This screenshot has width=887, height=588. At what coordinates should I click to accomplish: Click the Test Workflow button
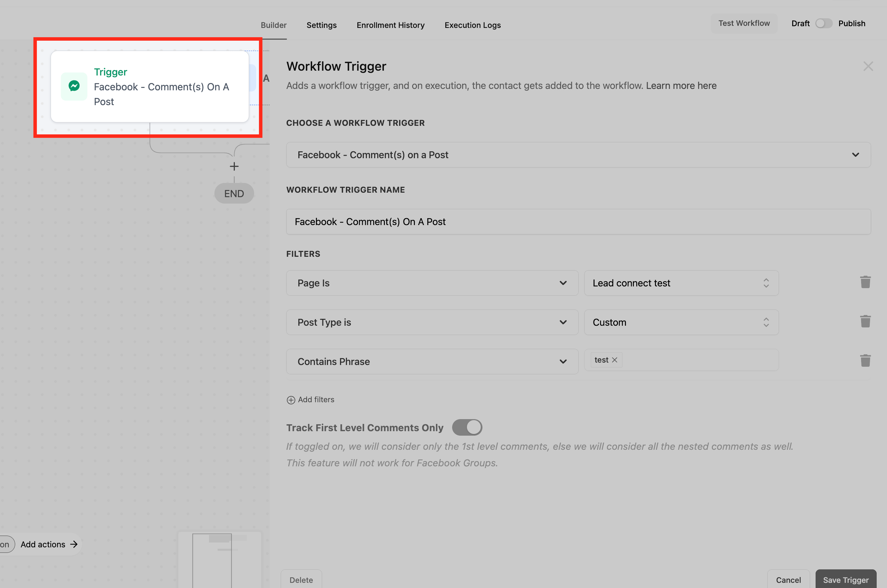[744, 23]
